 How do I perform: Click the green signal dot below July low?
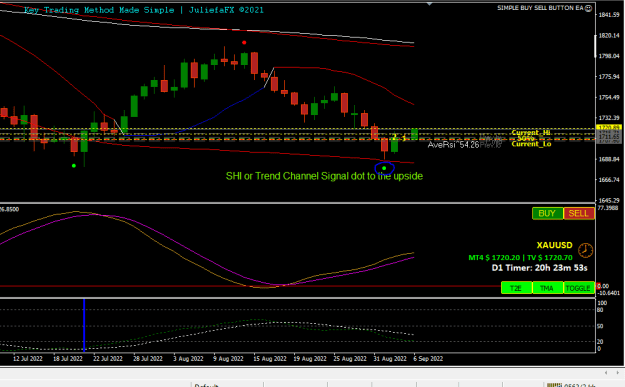(x=74, y=165)
